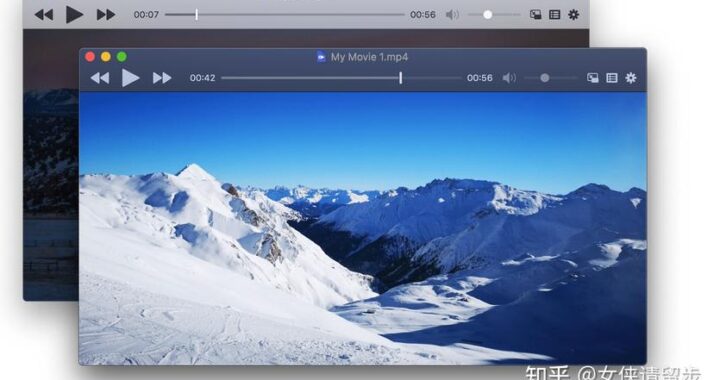The width and height of the screenshot is (720, 380).
Task: Fast forward in My Movie 1.mp4 window
Action: coord(162,78)
